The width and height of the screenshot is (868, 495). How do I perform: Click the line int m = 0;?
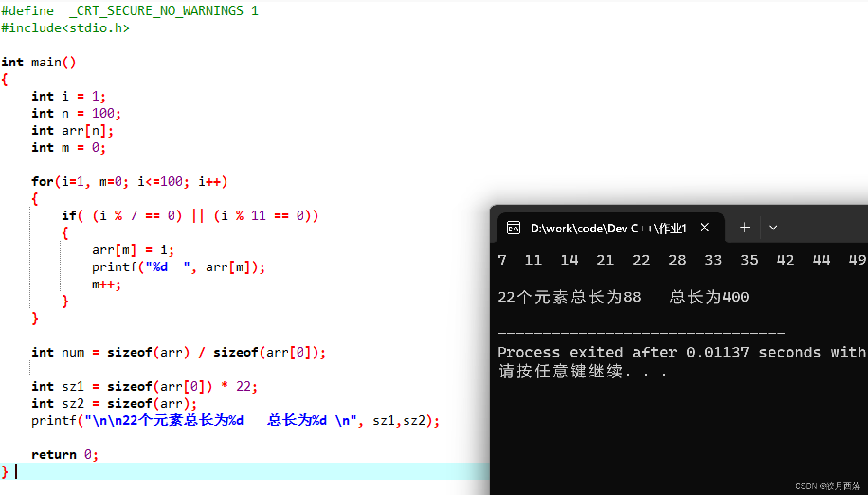click(69, 147)
